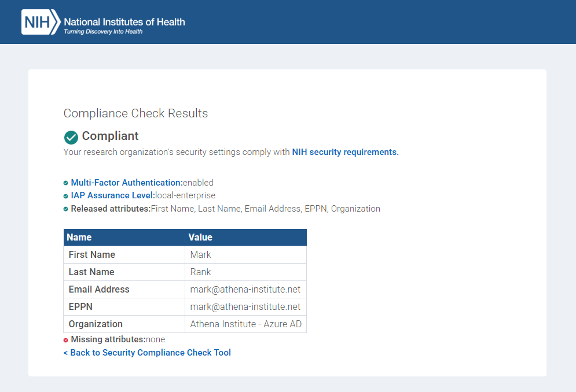Screen dimensions: 576x392
Task: Click the Email Address value cell
Action: (x=245, y=289)
